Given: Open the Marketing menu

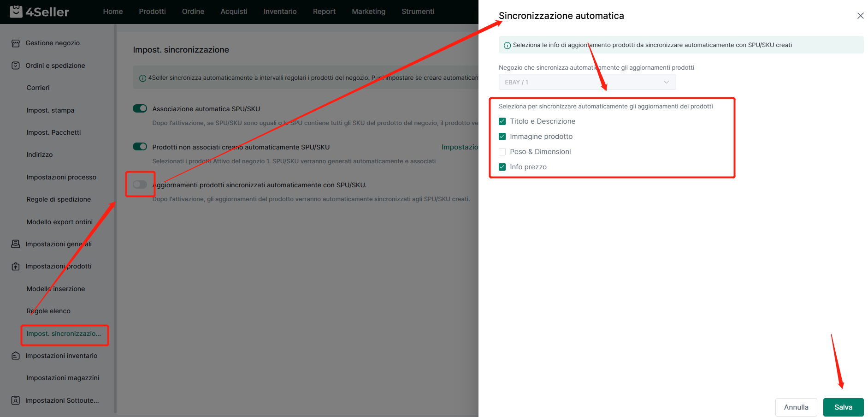Looking at the screenshot, I should tap(368, 12).
